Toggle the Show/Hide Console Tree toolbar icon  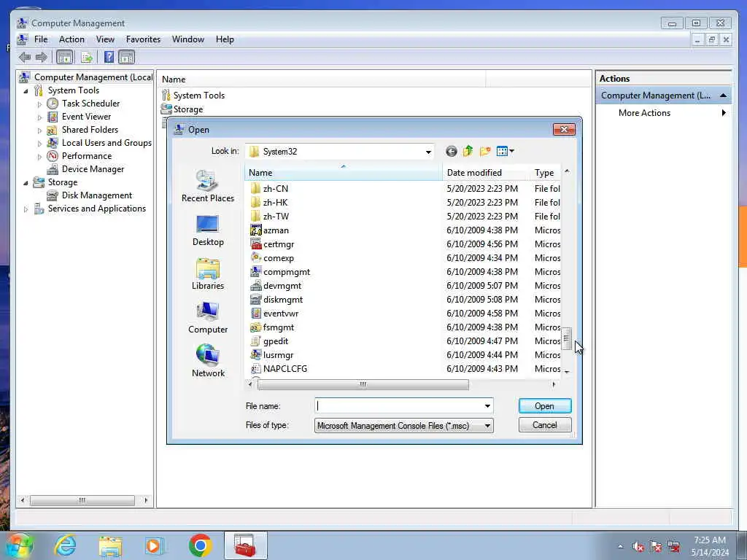pos(65,58)
